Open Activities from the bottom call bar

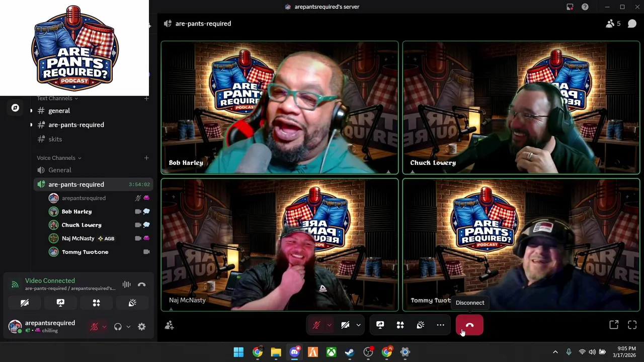tap(400, 325)
